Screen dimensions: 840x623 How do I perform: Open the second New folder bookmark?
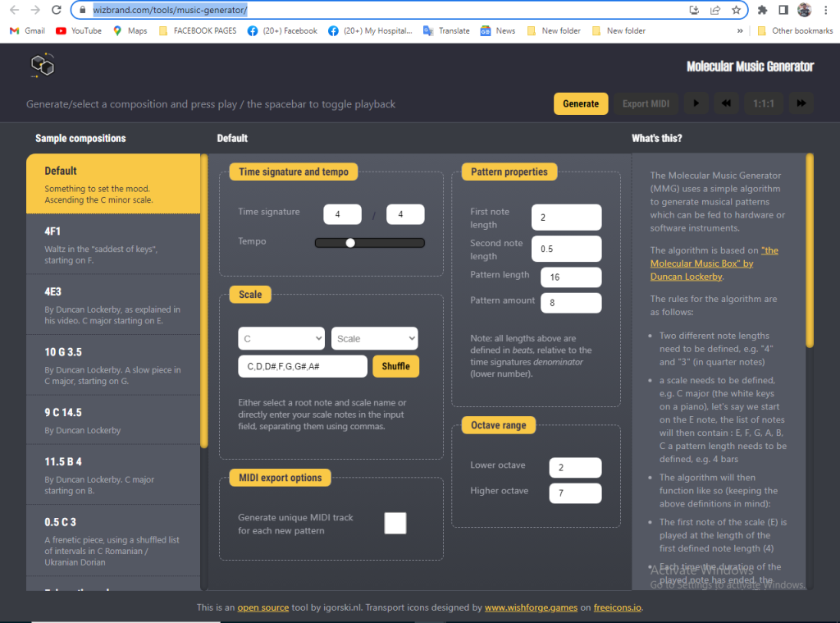tap(619, 31)
